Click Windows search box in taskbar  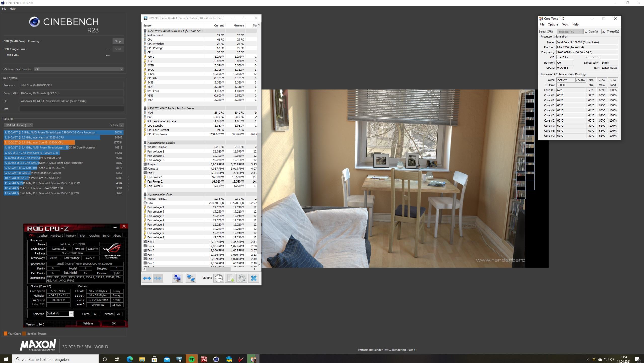55,359
